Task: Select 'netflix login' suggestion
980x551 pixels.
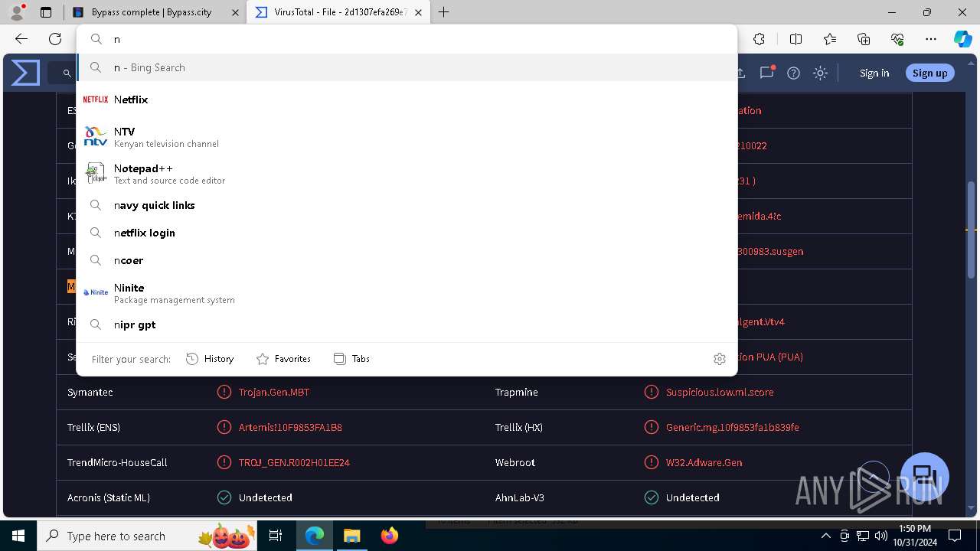Action: point(407,233)
